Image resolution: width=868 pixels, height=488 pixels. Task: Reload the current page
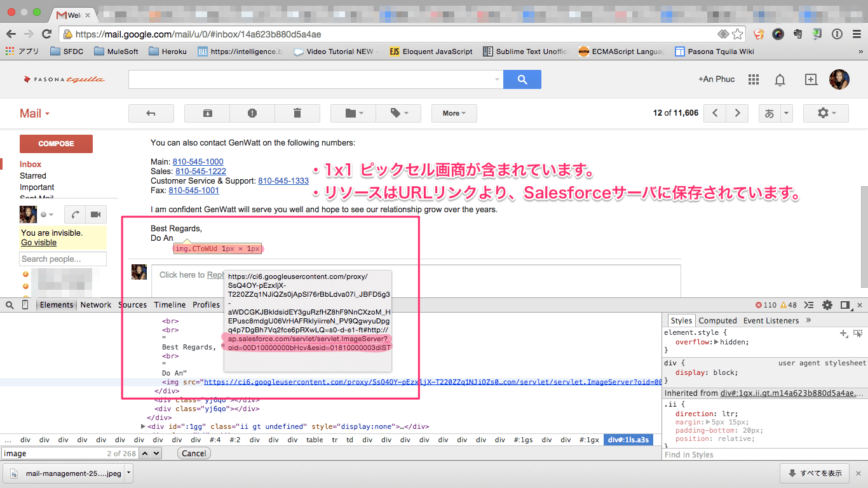[46, 34]
